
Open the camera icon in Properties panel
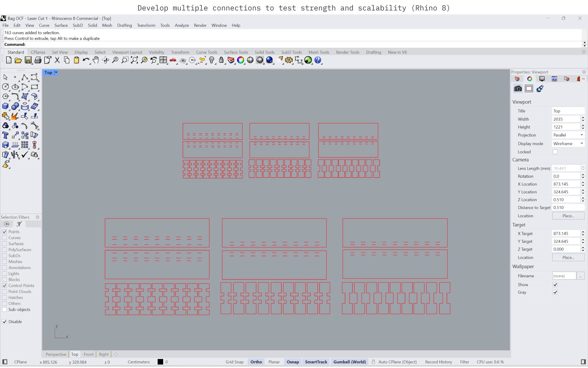coord(518,89)
